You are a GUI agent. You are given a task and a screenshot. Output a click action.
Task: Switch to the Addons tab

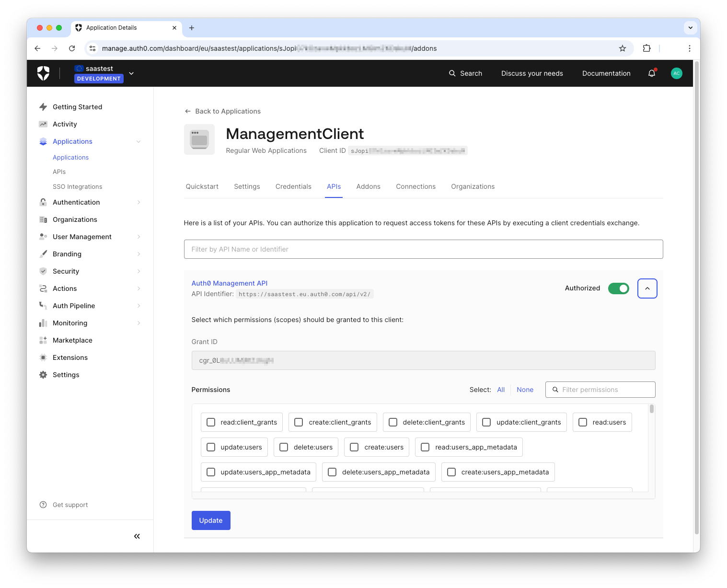point(369,186)
